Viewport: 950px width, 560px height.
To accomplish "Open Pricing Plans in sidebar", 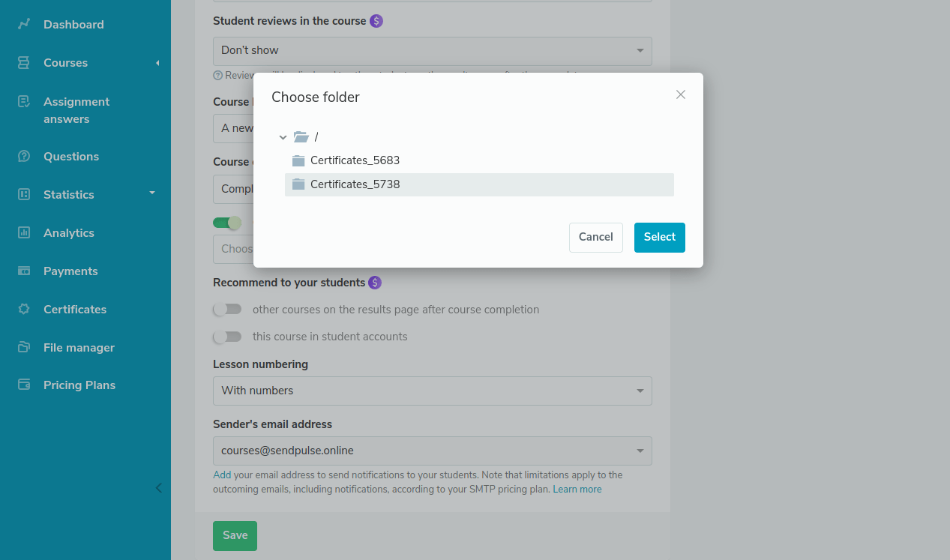I will (x=79, y=385).
